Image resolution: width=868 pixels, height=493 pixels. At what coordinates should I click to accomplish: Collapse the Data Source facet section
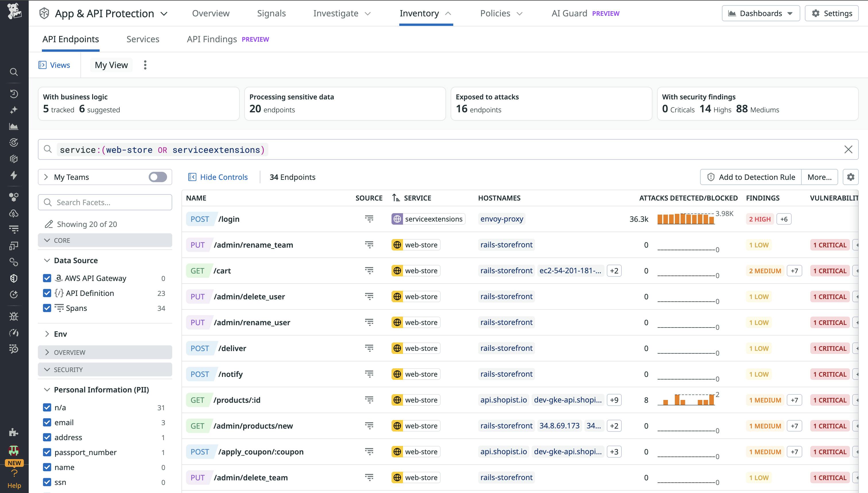click(47, 260)
